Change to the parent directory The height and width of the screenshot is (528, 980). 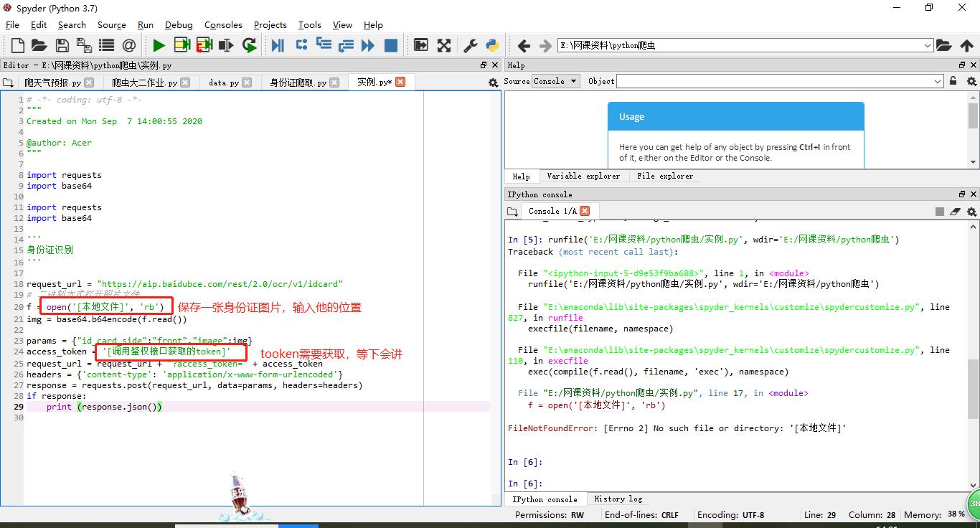pos(967,45)
